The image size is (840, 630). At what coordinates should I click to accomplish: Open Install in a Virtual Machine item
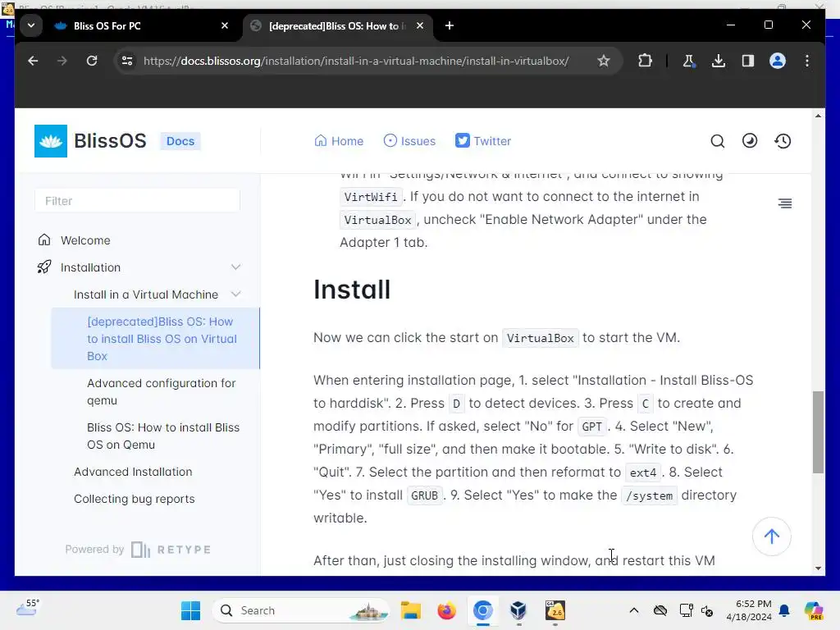click(146, 294)
